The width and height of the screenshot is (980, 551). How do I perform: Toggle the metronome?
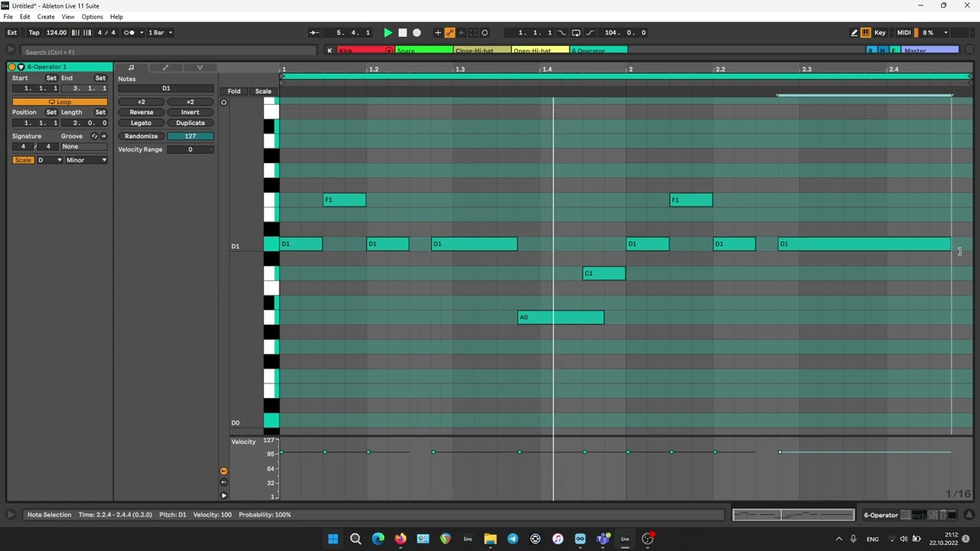click(128, 33)
